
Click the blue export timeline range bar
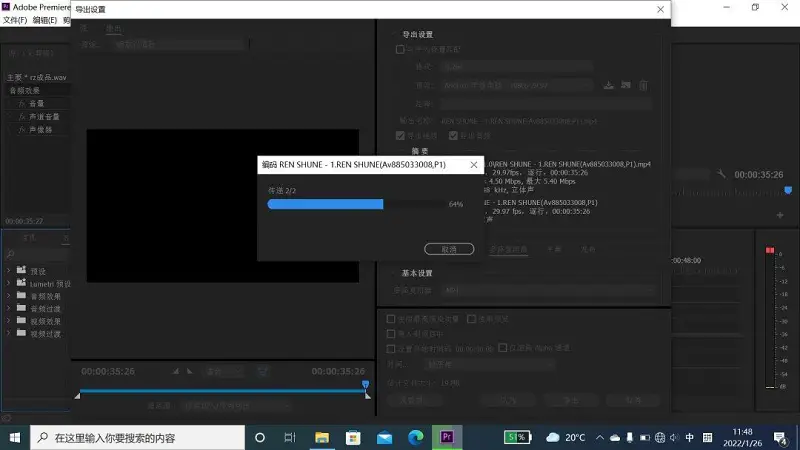(x=222, y=391)
